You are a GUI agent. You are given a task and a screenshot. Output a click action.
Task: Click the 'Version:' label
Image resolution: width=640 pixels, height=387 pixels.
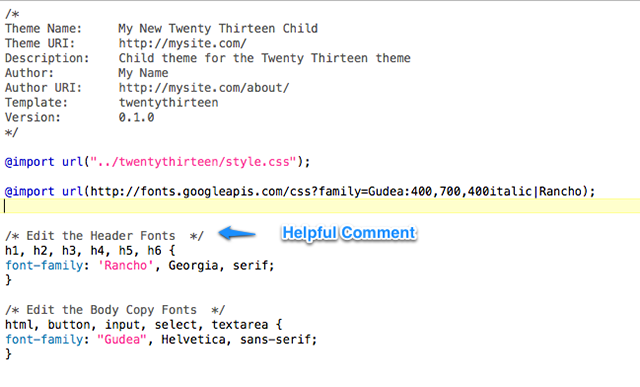(x=33, y=117)
